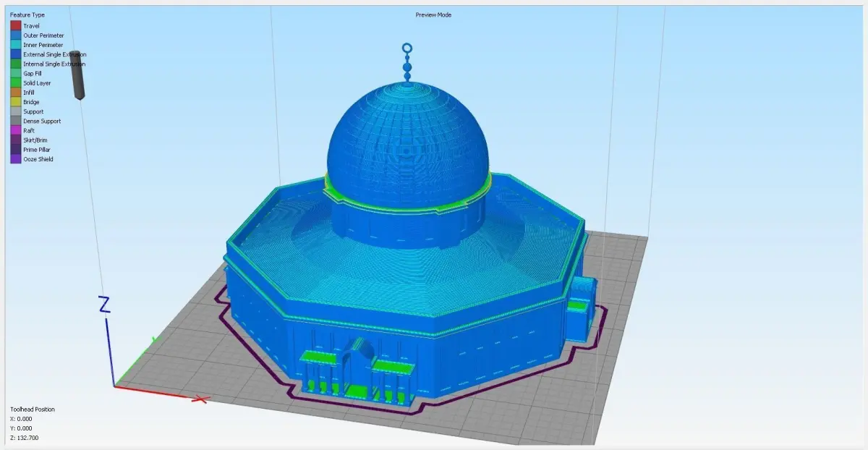
Task: Click the Prime Pillar color swatch
Action: pos(15,150)
